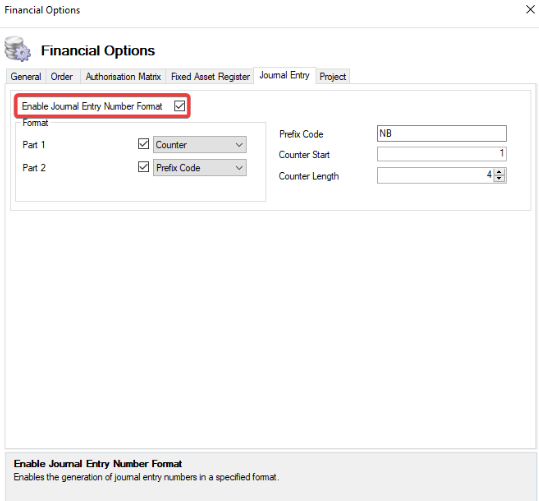Select the Journal Entry tab
Image resolution: width=539 pixels, height=501 pixels.
coord(284,75)
